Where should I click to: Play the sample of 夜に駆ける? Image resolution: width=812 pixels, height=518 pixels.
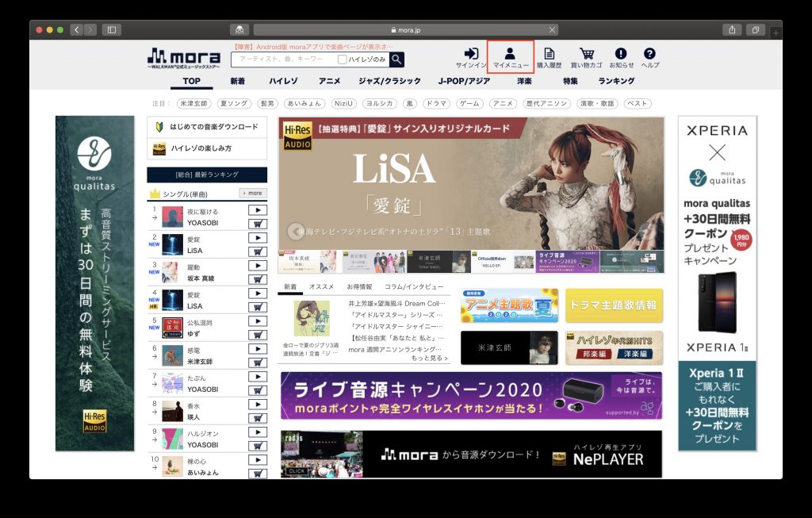258,209
